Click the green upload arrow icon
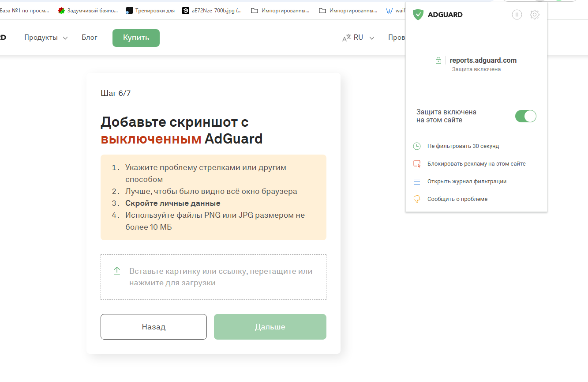The image size is (588, 382). tap(117, 271)
